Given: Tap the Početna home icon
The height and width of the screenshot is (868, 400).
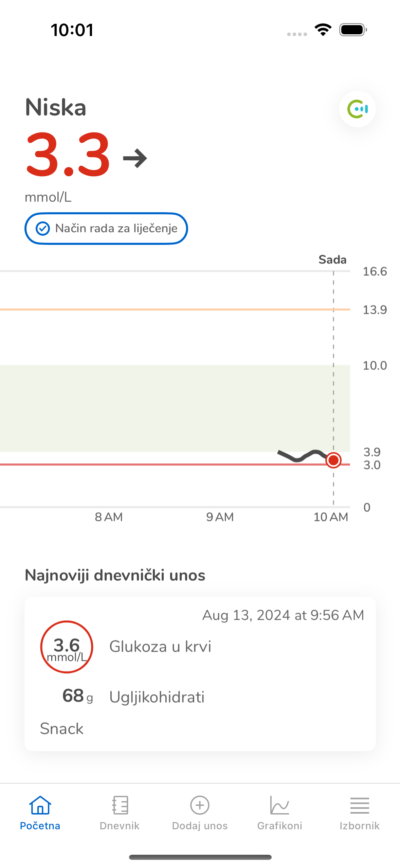Looking at the screenshot, I should click(x=40, y=805).
